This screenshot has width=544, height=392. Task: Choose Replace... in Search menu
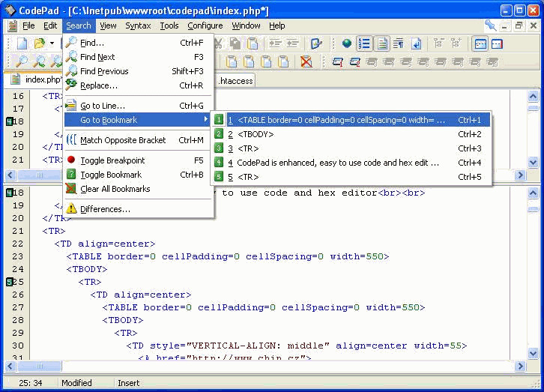click(138, 85)
